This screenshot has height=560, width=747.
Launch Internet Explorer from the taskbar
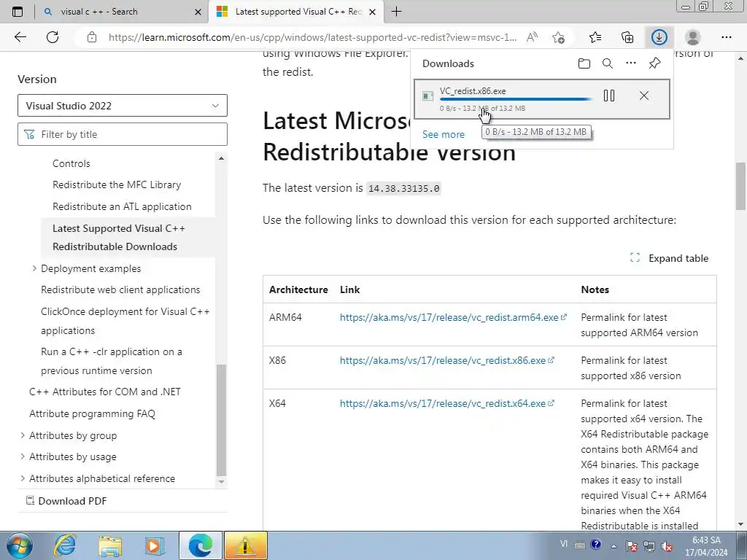(65, 545)
